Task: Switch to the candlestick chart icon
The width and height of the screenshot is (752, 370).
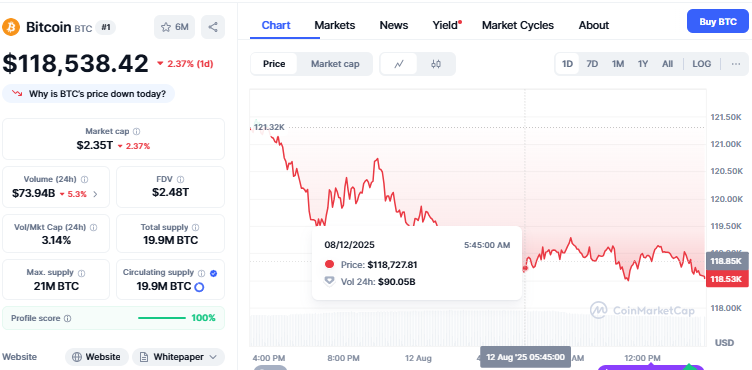Action: (x=435, y=64)
